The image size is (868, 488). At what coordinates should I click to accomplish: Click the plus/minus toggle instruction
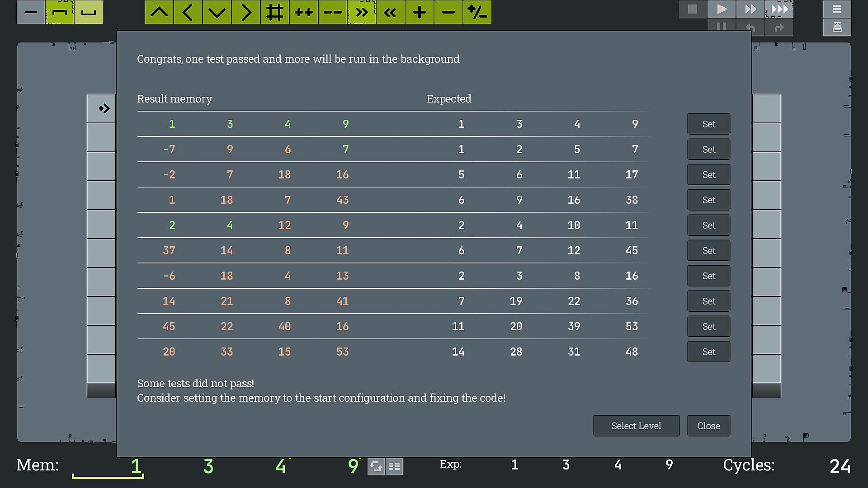[x=477, y=12]
